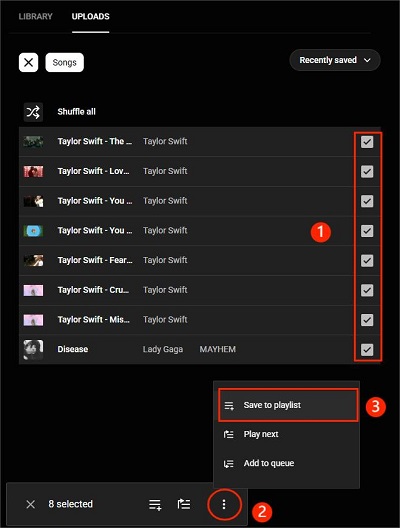Open the MAYHEM album link
Image resolution: width=400 pixels, height=528 pixels.
coord(218,349)
